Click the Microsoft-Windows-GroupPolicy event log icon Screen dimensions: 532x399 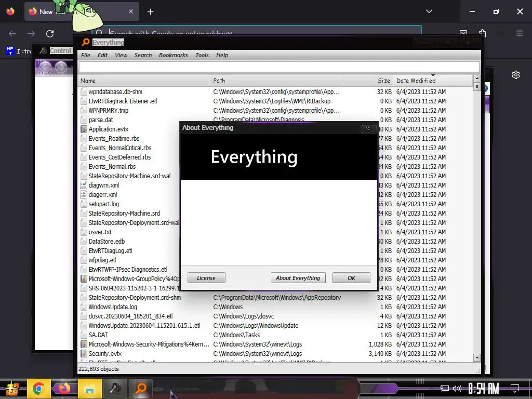[x=84, y=278]
